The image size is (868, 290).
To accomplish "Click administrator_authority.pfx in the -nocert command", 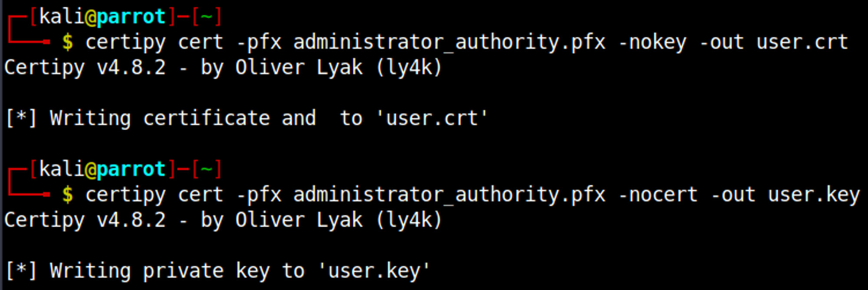I will (449, 195).
